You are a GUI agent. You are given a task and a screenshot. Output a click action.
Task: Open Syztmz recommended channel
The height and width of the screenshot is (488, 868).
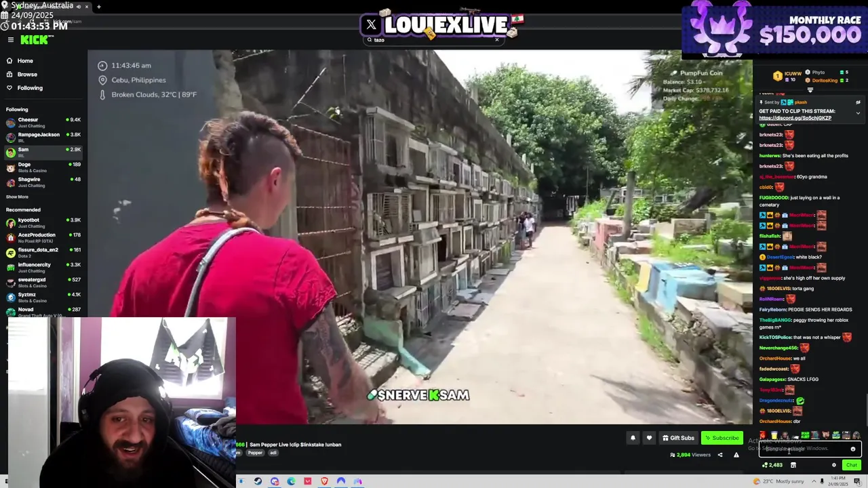[43, 298]
